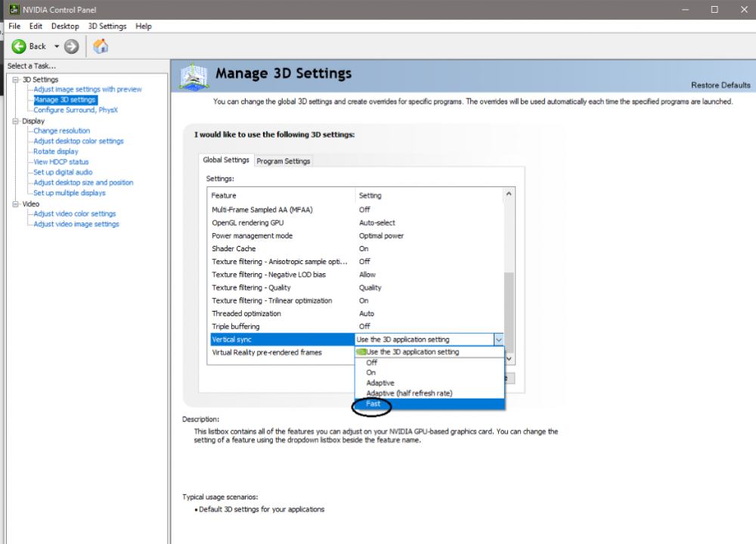756x544 pixels.
Task: Select the Triple buffering row
Action: tap(357, 327)
